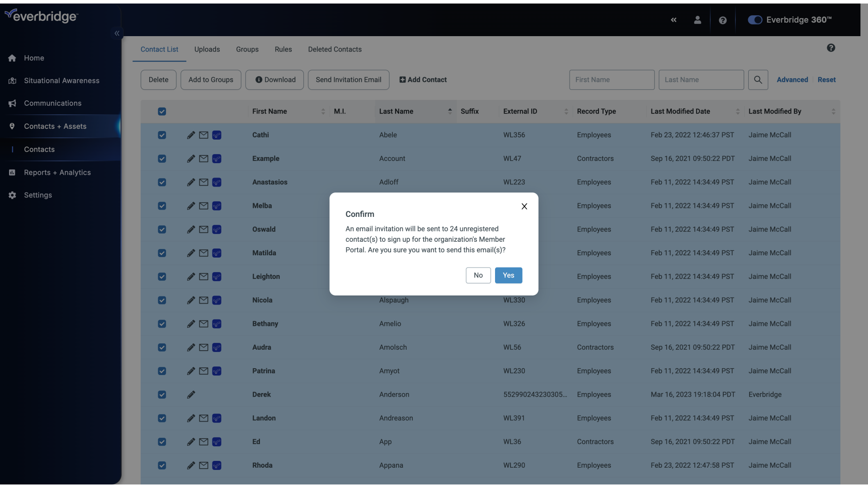Focus the Last Name search field
This screenshot has height=488, width=868.
[701, 80]
